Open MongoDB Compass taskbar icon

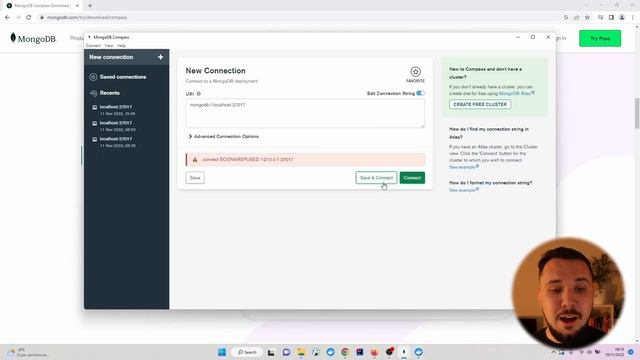click(404, 352)
